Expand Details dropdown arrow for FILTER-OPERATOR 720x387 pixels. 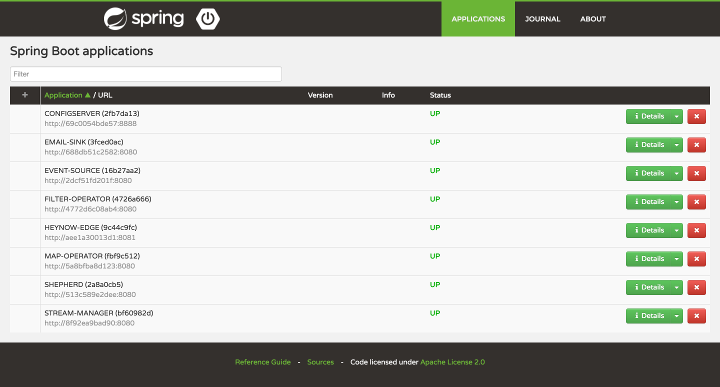click(x=676, y=202)
